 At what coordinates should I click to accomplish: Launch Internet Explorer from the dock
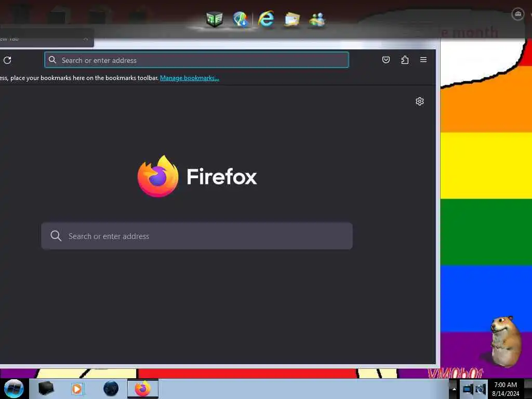pyautogui.click(x=266, y=19)
